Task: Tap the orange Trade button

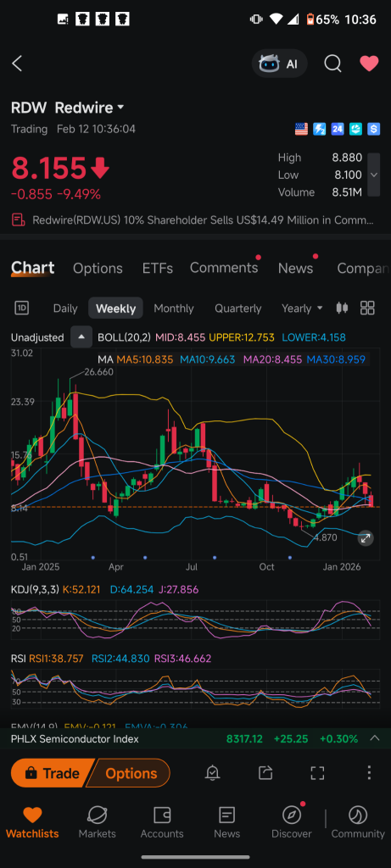Action: (x=52, y=773)
